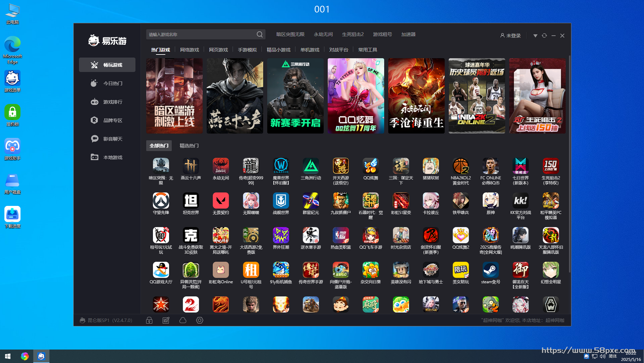Open the 地下城与勇士 game icon
Viewport: 644px width, 363px height.
431,270
